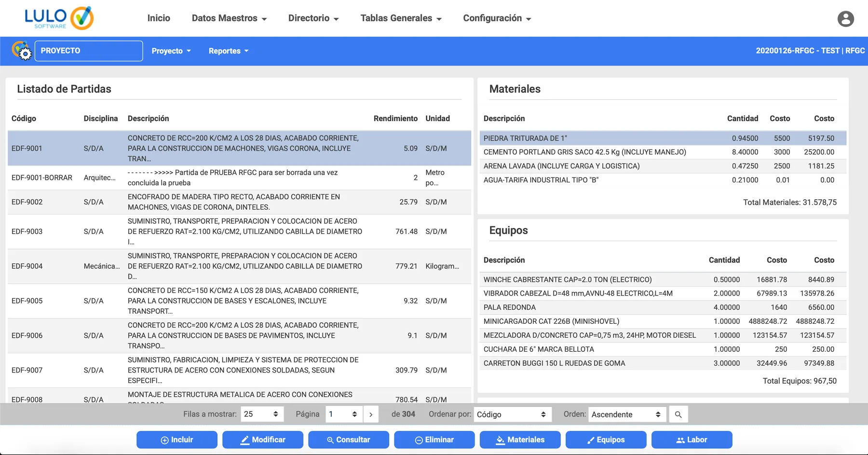Open the Reportes submenu
This screenshot has height=455, width=868.
click(229, 51)
